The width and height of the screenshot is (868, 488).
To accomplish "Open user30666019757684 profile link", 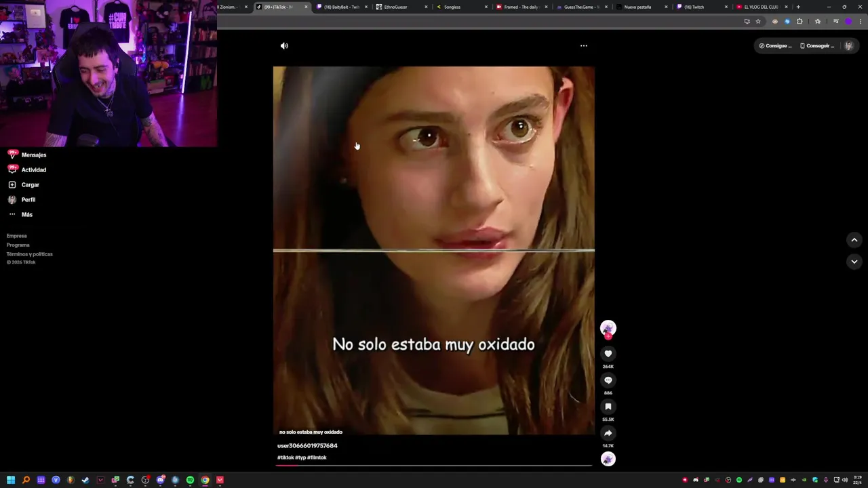I will [x=307, y=446].
